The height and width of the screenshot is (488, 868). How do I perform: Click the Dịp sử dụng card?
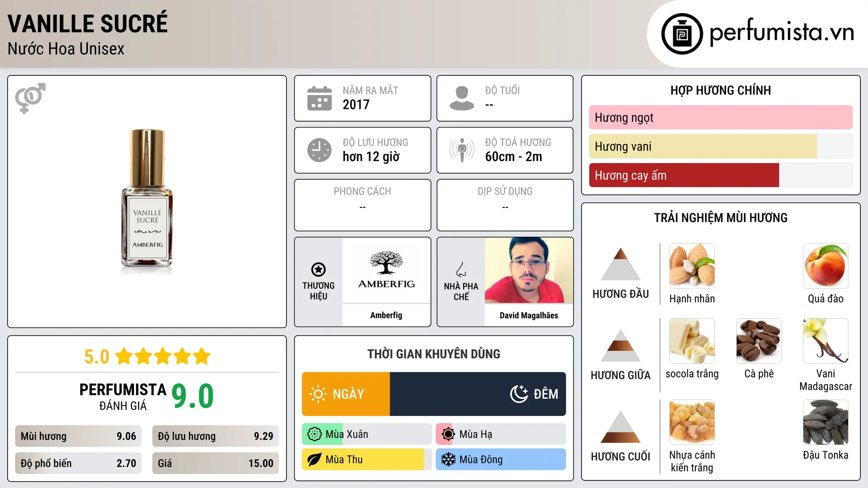point(505,205)
